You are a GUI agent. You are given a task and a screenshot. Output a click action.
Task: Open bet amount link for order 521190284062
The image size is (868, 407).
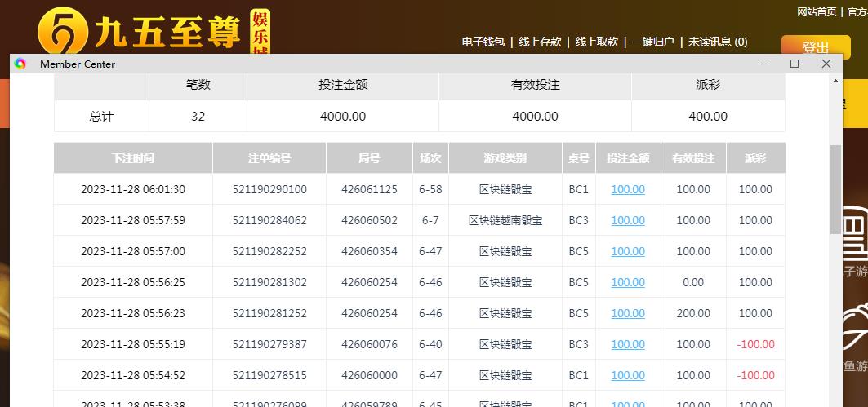pyautogui.click(x=628, y=220)
